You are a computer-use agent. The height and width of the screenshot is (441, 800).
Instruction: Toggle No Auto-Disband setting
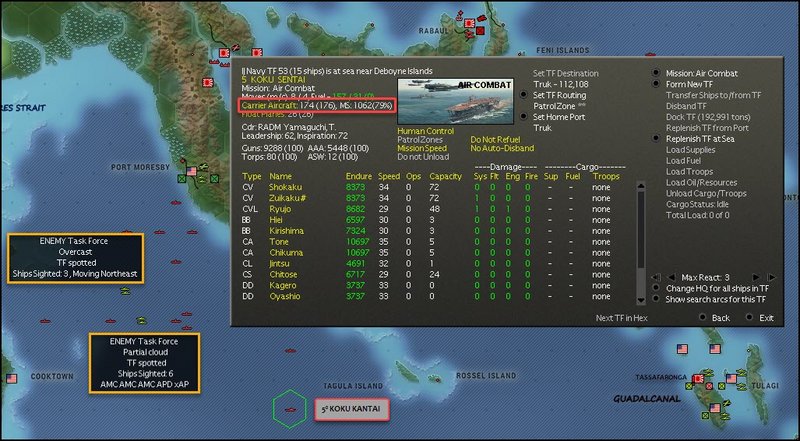[502, 148]
